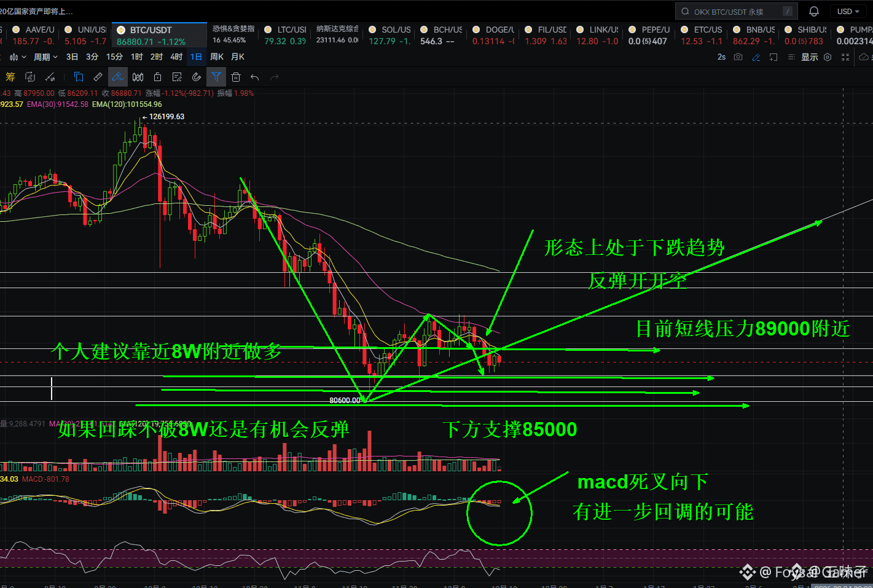Viewport: 873px width, 588px height.
Task: Click the 126199.63 high price label
Action: coord(166,117)
